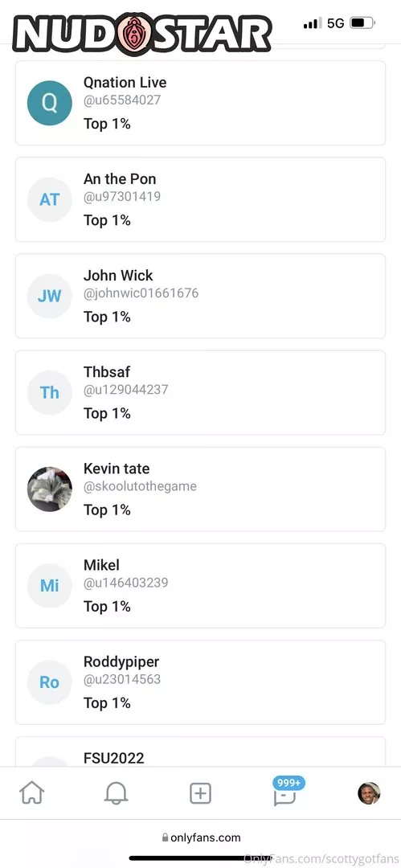
Task: Open the @skoolutothegame username link
Action: 140,486
